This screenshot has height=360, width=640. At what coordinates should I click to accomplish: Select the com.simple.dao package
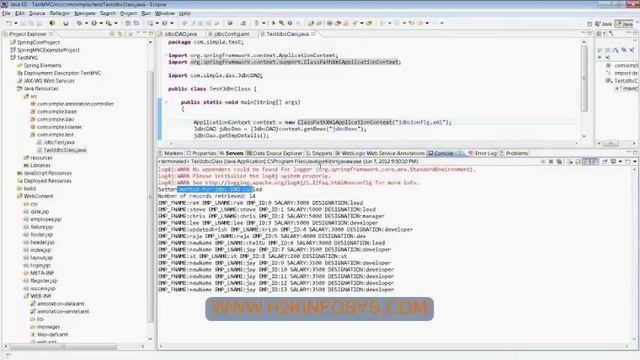(x=56, y=120)
